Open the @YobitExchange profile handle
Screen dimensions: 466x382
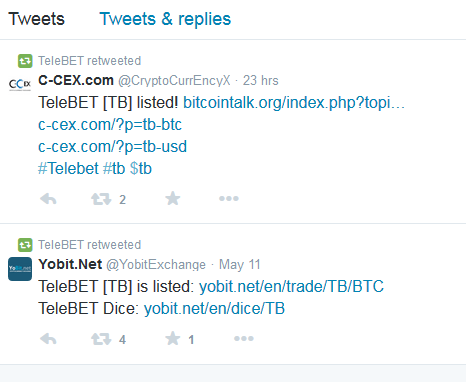click(156, 265)
